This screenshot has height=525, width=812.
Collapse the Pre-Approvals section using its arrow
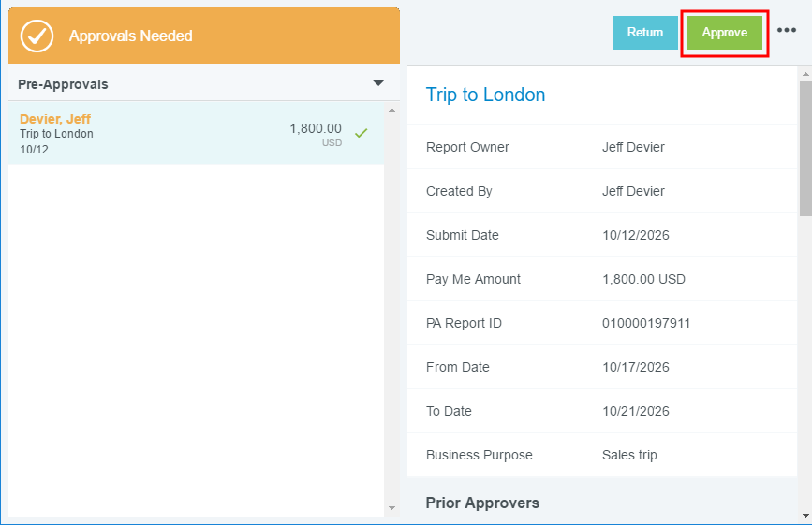coord(378,83)
